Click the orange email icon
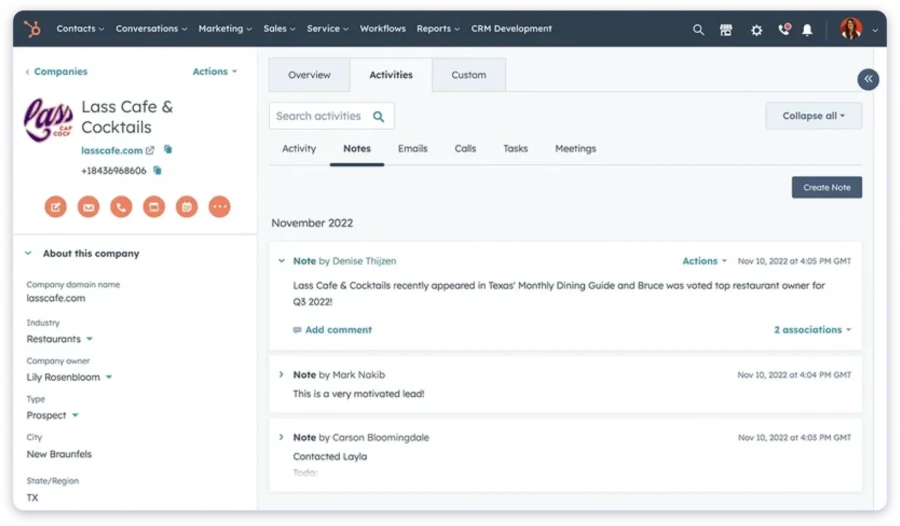 [x=88, y=207]
